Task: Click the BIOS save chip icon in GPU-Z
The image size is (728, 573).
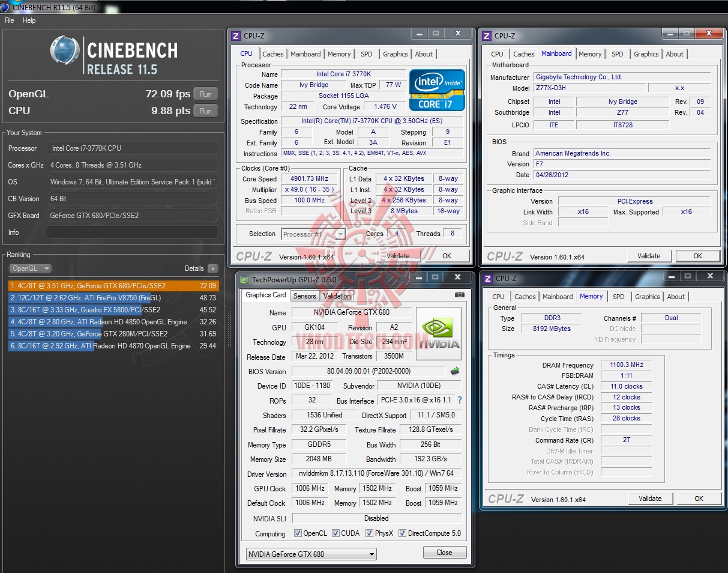Action: (455, 371)
